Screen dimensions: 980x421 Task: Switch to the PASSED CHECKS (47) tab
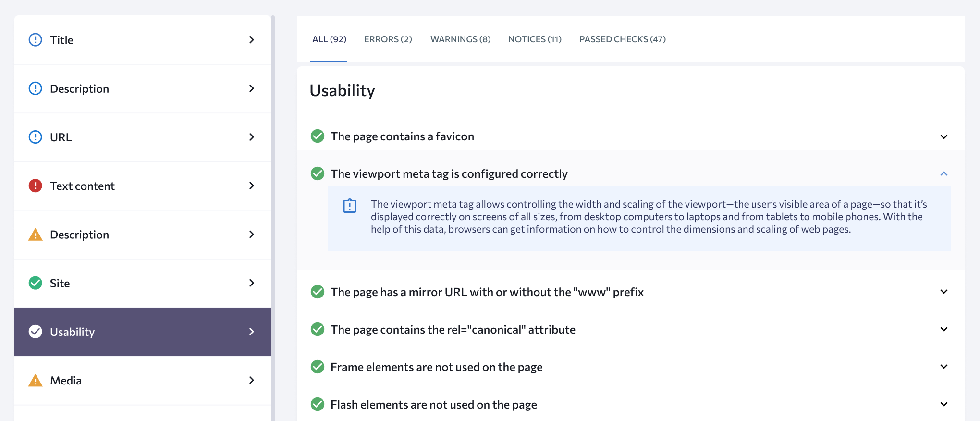click(x=623, y=39)
